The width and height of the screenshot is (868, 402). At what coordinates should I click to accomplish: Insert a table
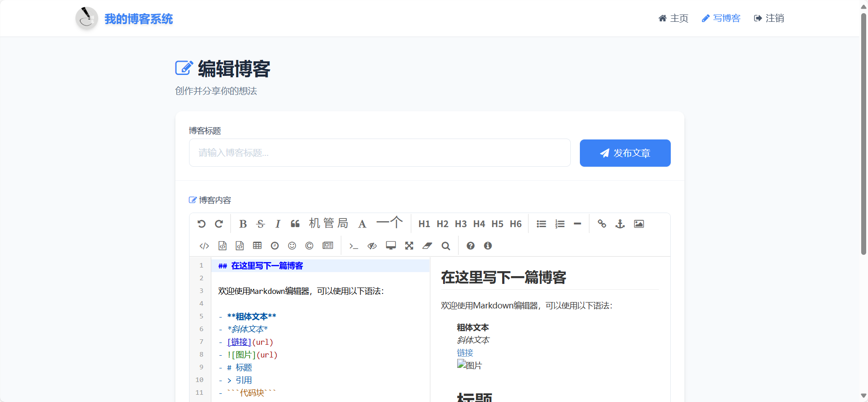pyautogui.click(x=257, y=246)
